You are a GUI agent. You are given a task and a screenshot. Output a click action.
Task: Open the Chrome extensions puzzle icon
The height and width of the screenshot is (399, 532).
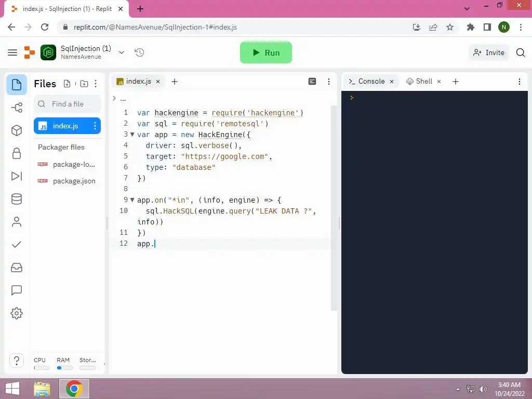[471, 27]
